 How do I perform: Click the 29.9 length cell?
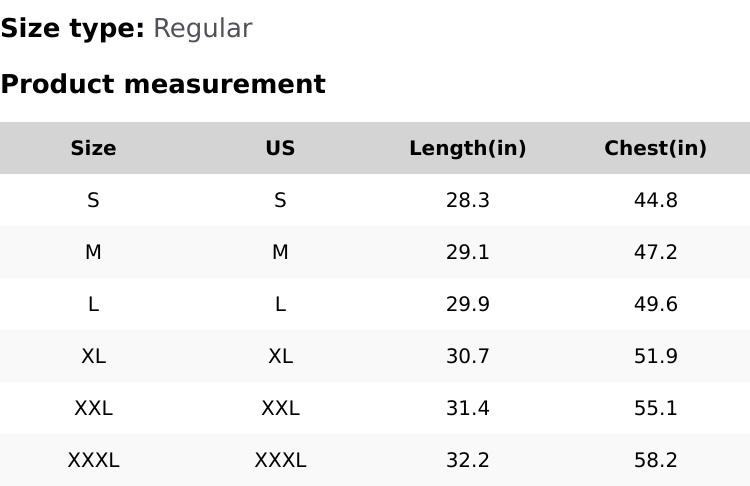[x=467, y=304]
